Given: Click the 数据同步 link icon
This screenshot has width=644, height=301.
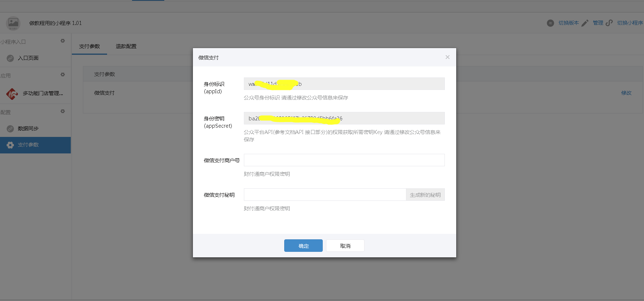Looking at the screenshot, I should tap(10, 128).
